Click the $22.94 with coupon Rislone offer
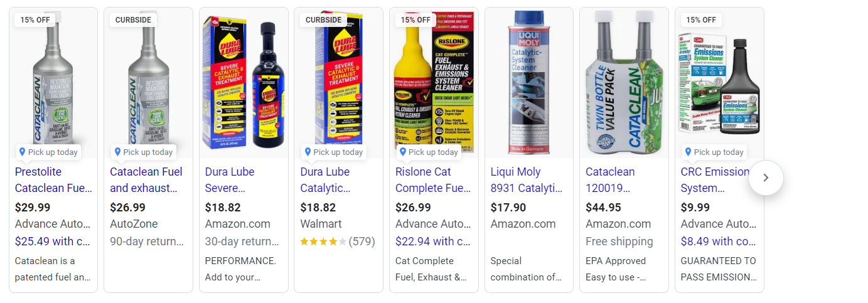868x303 pixels. click(433, 242)
